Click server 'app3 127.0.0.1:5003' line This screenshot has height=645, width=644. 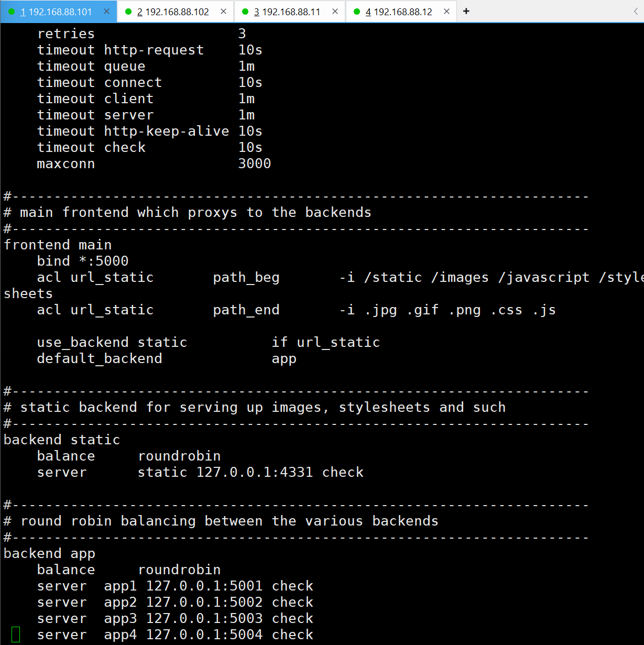(175, 618)
